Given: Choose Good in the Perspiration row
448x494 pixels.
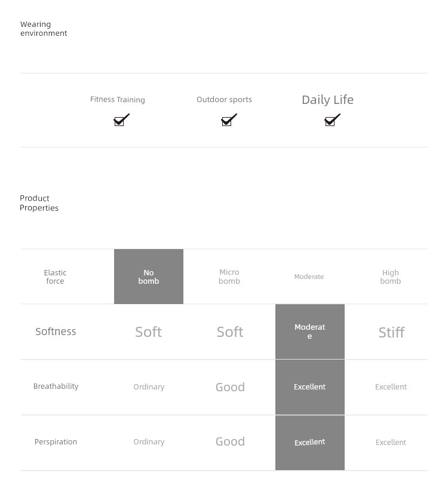Looking at the screenshot, I should (x=230, y=441).
